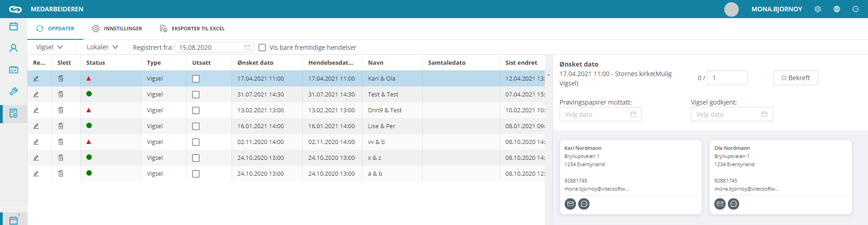The width and height of the screenshot is (868, 225).
Task: Edit the Lise & Per row
Action: pos(36,126)
